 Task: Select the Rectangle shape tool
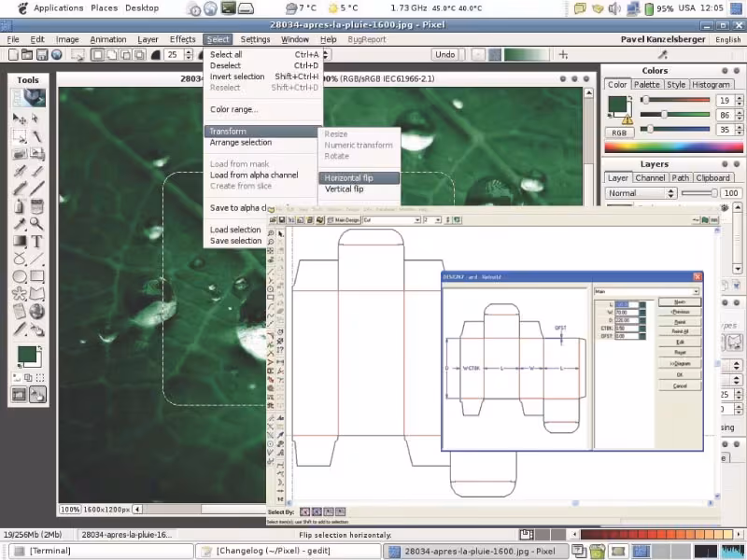click(36, 276)
